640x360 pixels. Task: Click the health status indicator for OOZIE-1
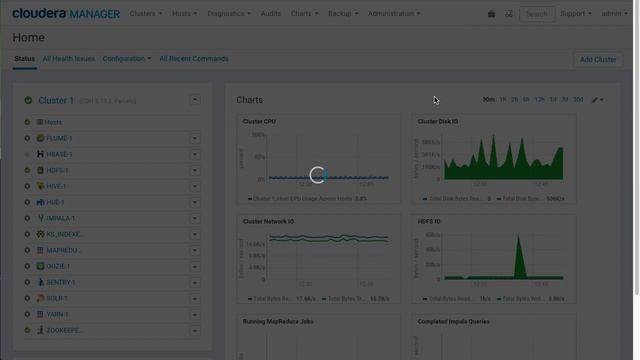pos(27,266)
